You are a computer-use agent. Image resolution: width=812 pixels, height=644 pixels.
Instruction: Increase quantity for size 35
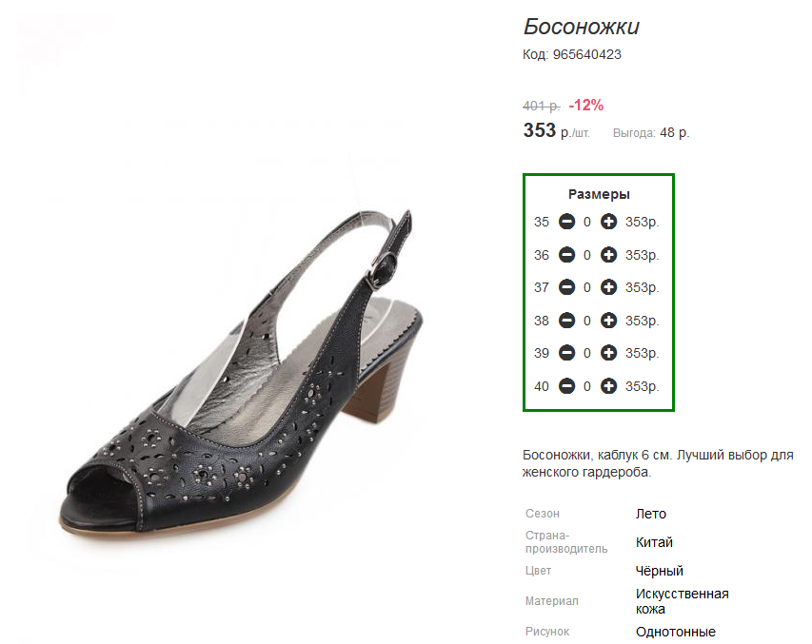(608, 222)
